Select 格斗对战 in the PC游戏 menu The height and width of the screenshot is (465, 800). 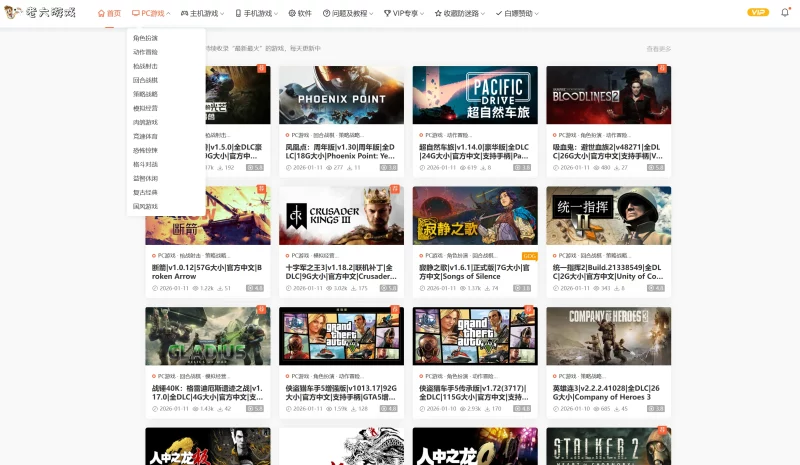(x=145, y=164)
